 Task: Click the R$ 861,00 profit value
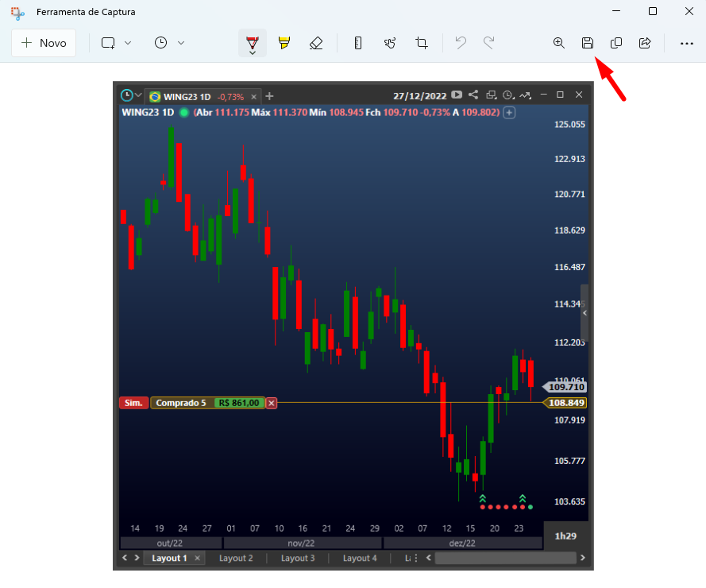(x=238, y=403)
